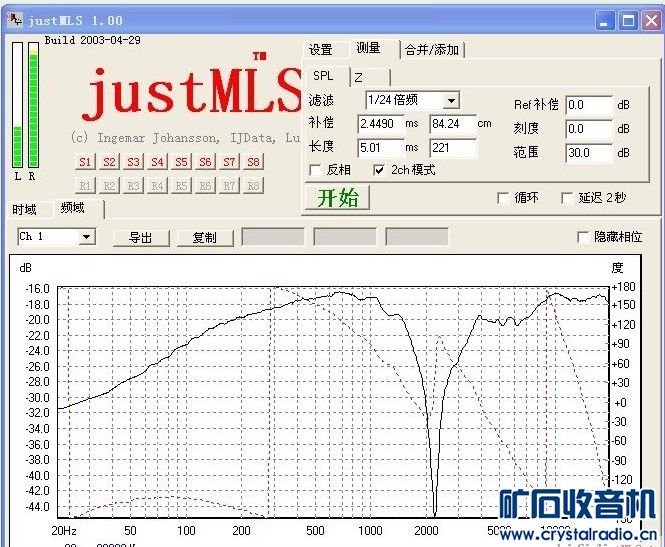The height and width of the screenshot is (547, 665).
Task: Uncheck the 2ch模式 checkbox
Action: click(x=379, y=170)
